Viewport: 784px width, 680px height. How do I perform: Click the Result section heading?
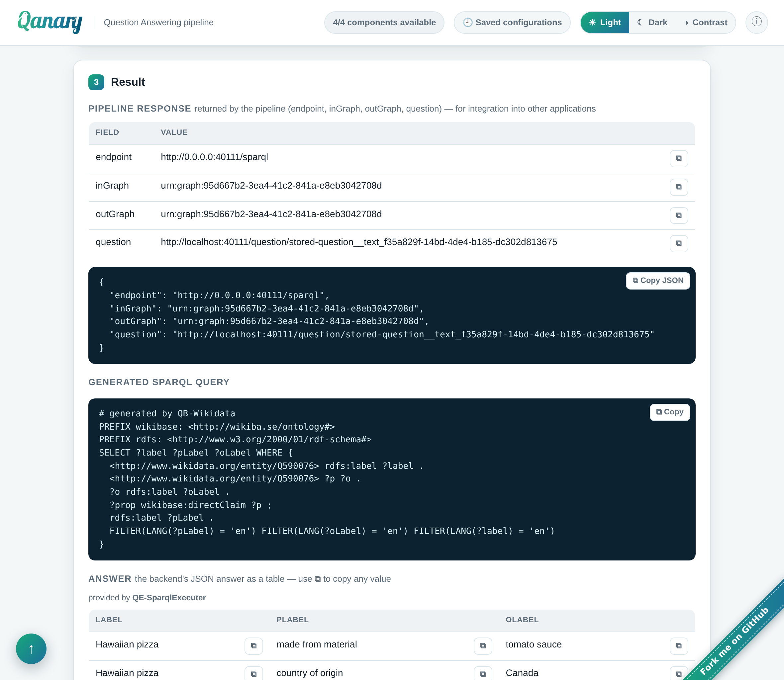coord(128,82)
